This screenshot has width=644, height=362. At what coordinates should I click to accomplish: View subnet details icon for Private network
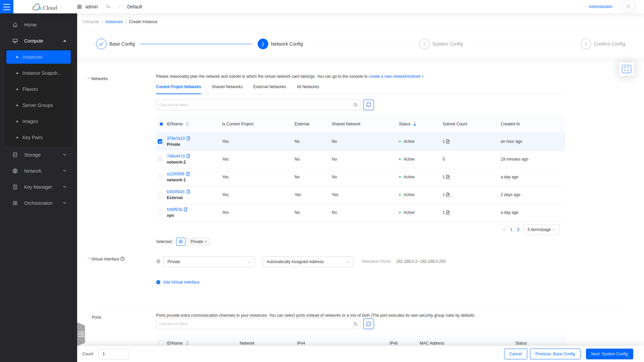click(448, 141)
